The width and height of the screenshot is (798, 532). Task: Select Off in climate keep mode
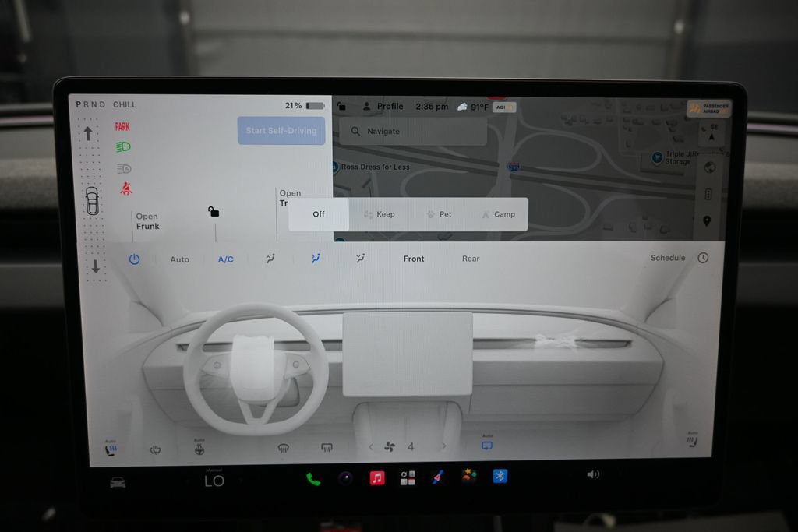click(x=319, y=214)
